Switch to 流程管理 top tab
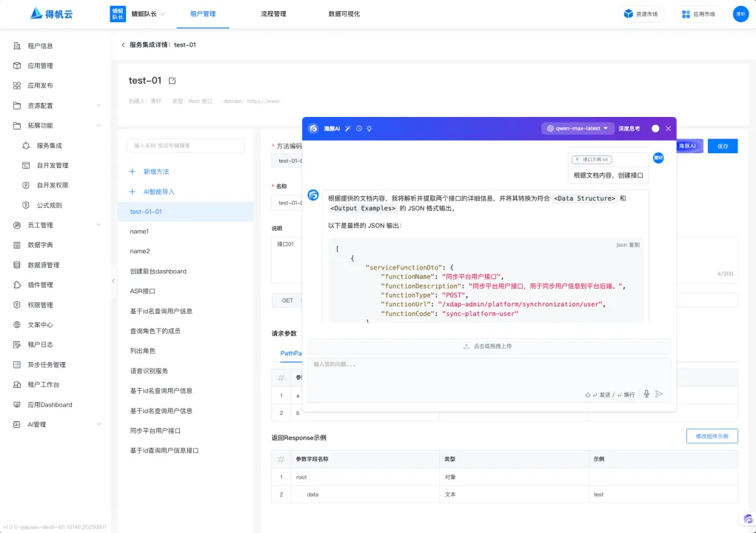 click(x=273, y=14)
